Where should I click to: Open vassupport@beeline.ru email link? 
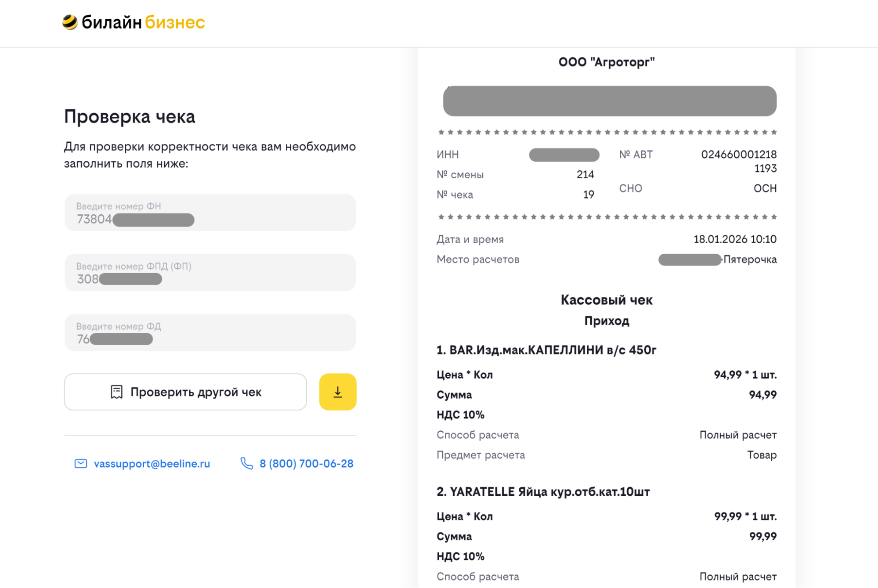point(152,464)
